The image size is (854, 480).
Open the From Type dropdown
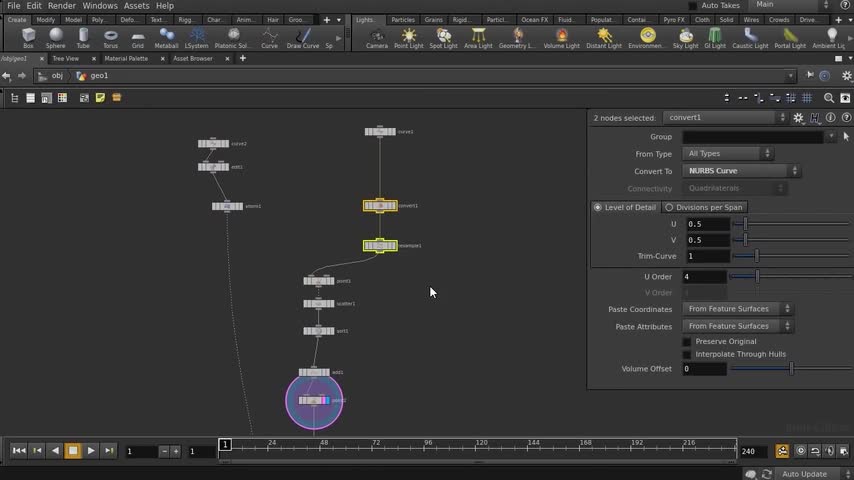tap(728, 154)
